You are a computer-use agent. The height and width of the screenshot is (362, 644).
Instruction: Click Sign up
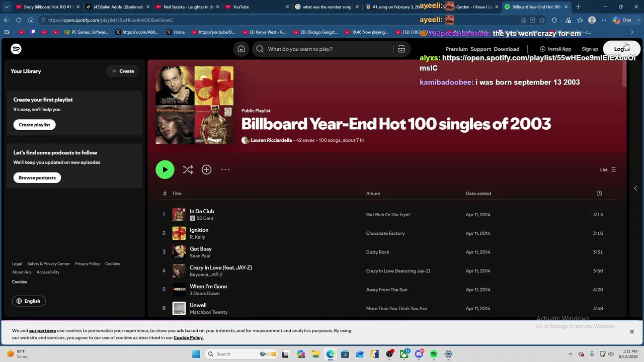[590, 49]
